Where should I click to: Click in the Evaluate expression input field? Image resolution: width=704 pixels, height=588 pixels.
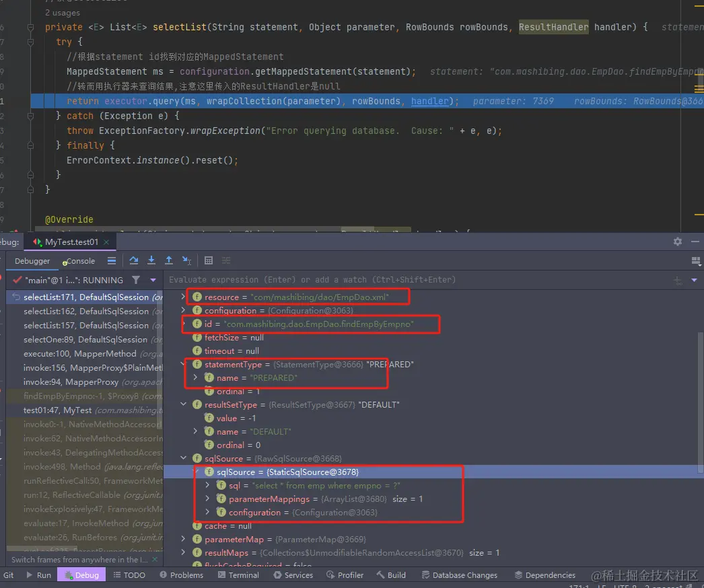(x=417, y=280)
